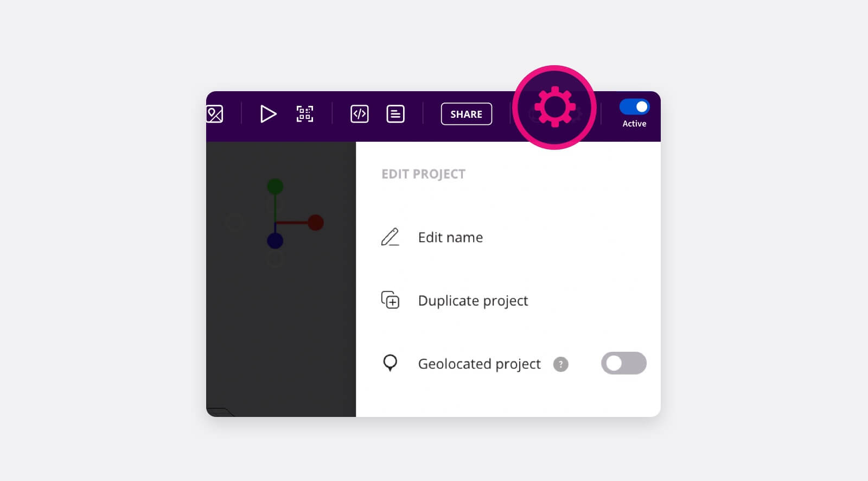
Task: Click the pencil icon beside Edit name
Action: coord(390,237)
